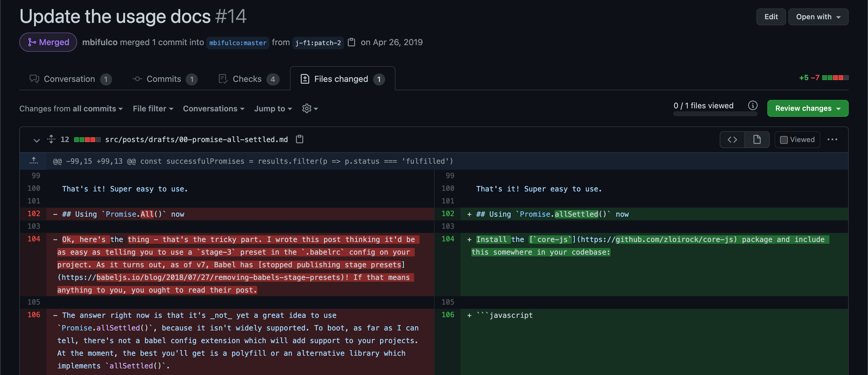Open the mbifulco:master branch link
The width and height of the screenshot is (868, 375).
click(237, 43)
